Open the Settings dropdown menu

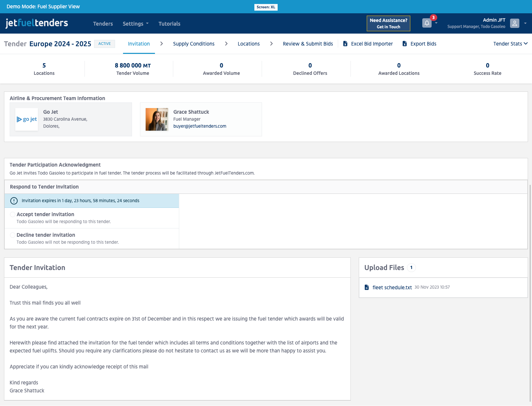135,24
